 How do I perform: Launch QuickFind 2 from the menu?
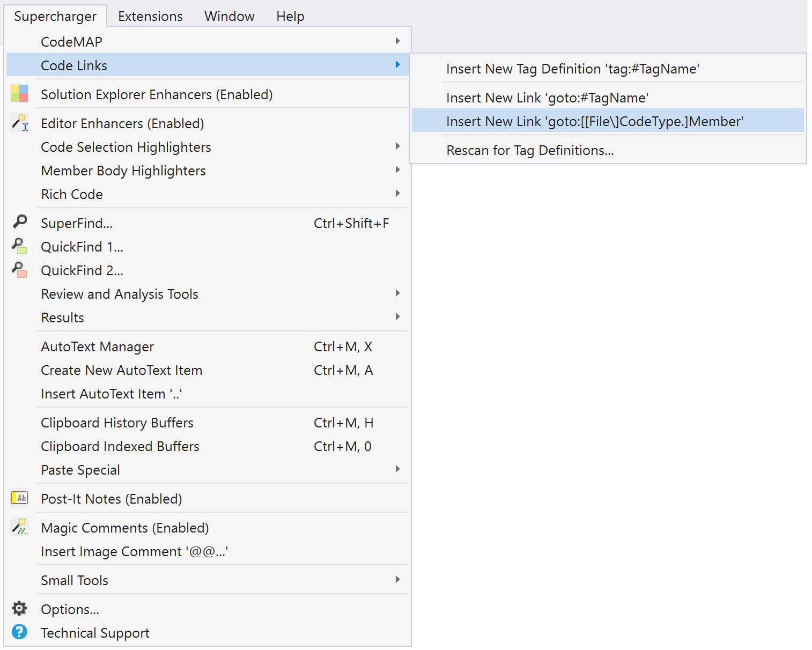207,270
